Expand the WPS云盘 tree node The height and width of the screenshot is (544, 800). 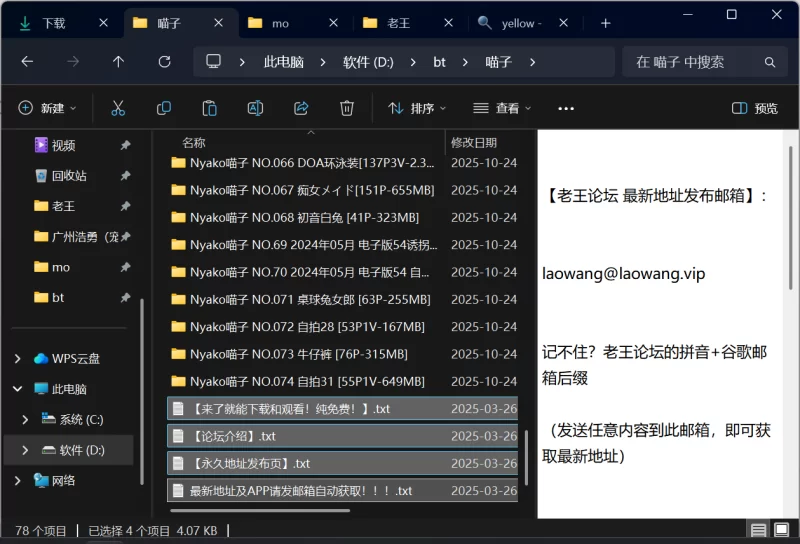click(19, 359)
